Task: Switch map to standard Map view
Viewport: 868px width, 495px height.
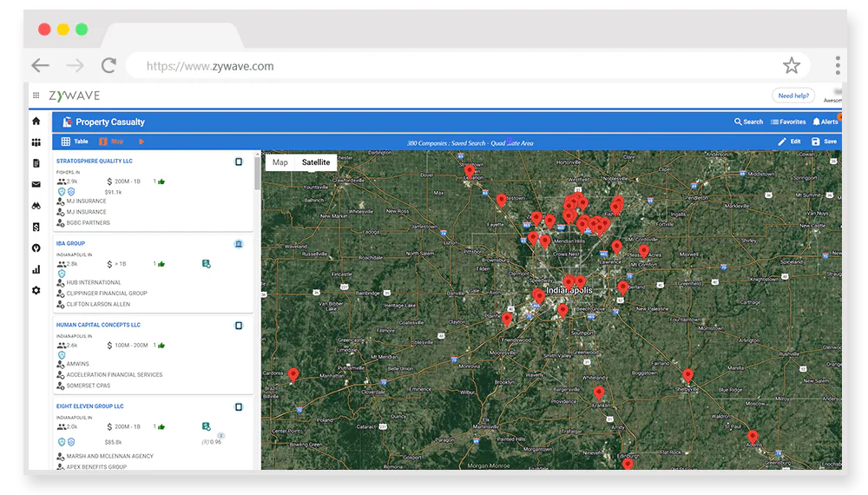Action: (x=280, y=162)
